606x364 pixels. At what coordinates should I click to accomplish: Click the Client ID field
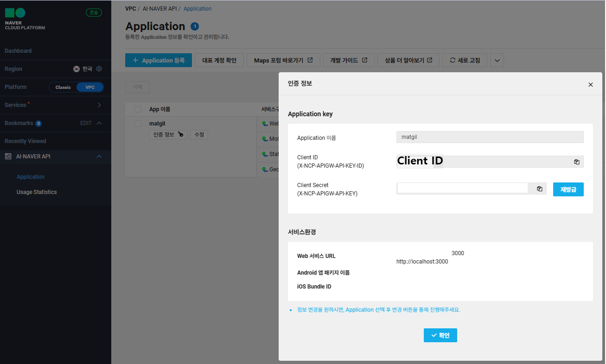click(490, 161)
